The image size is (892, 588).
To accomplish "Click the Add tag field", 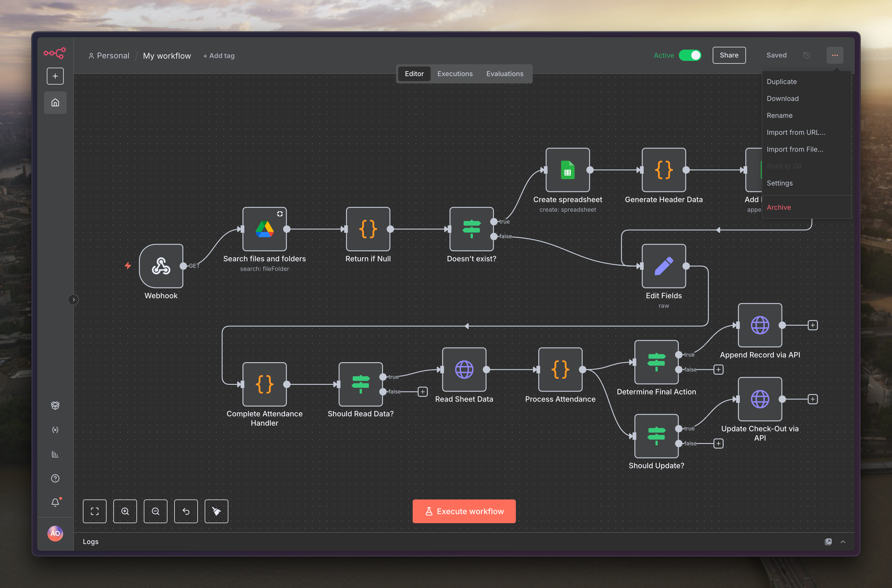I will coord(219,56).
